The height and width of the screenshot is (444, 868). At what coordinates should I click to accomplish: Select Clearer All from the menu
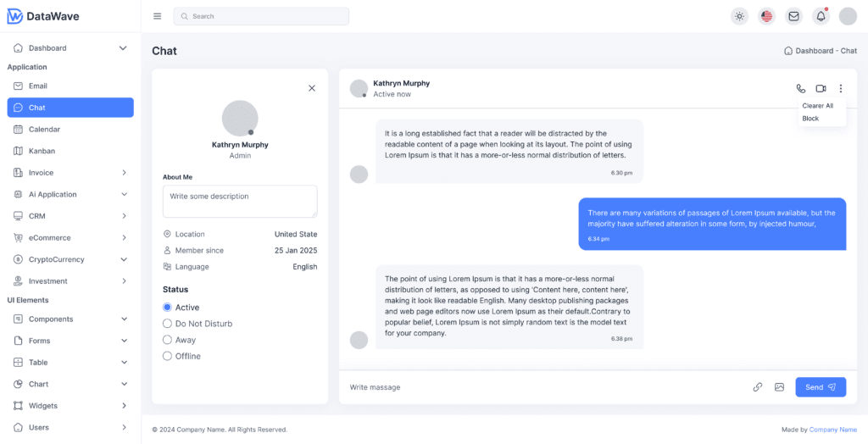pos(818,106)
